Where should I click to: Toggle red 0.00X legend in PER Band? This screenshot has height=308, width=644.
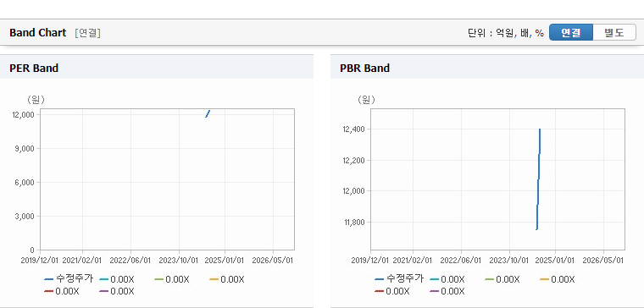click(62, 291)
